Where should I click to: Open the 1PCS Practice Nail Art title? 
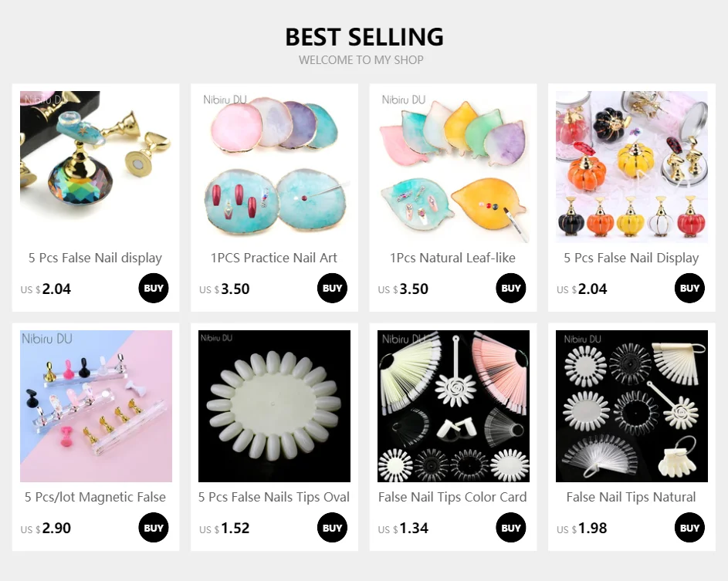(274, 258)
